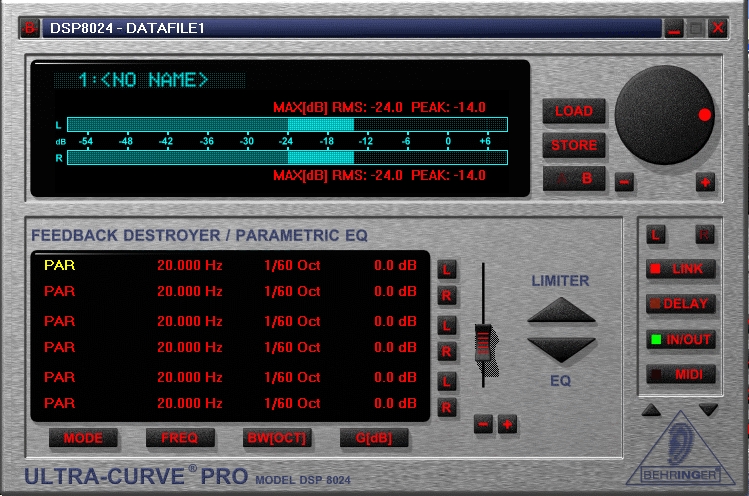Toggle the LINK button
This screenshot has width=749, height=496.
(x=681, y=269)
